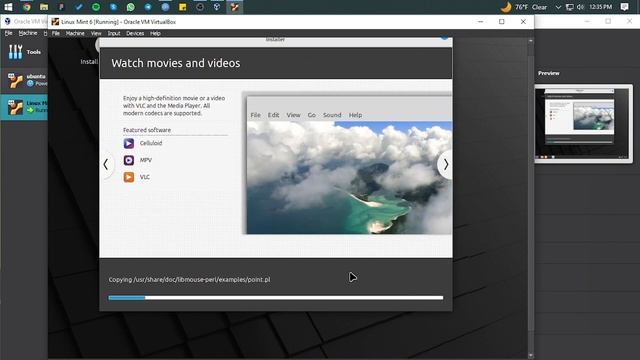Click the slideshow landscape video image
This screenshot has height=360, width=640.
pos(349,178)
